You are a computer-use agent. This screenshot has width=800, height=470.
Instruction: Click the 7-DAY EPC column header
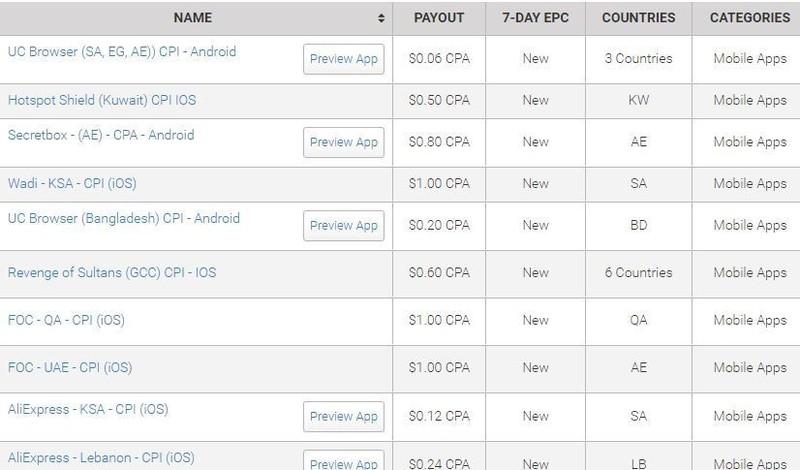(x=536, y=18)
